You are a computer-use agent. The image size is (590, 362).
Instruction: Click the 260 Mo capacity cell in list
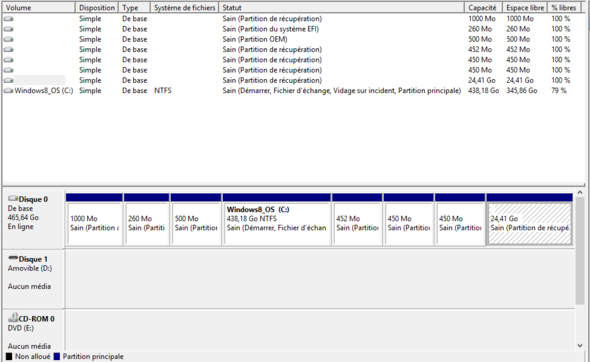pos(480,29)
